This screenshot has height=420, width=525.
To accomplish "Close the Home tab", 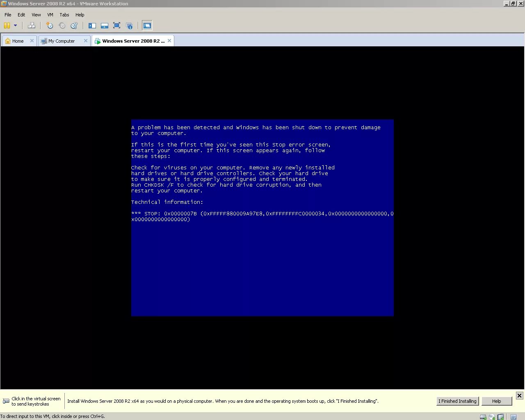I will [x=32, y=41].
